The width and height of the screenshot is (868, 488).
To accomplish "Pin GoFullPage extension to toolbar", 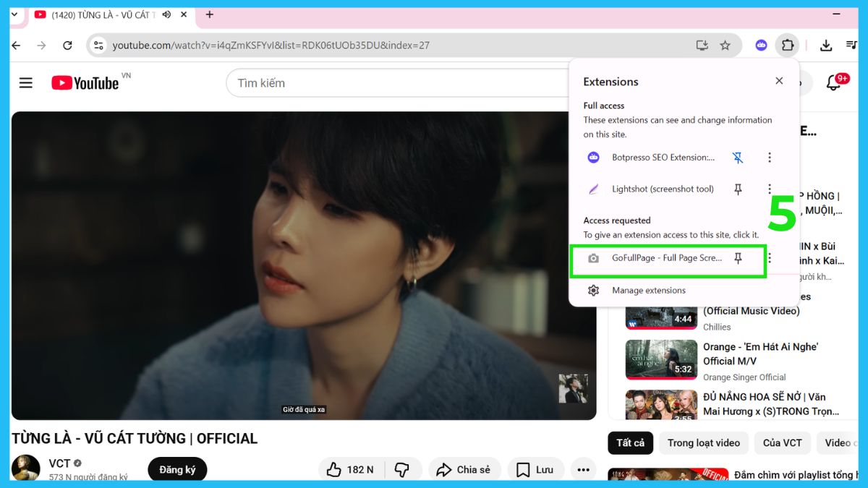I will tap(738, 258).
